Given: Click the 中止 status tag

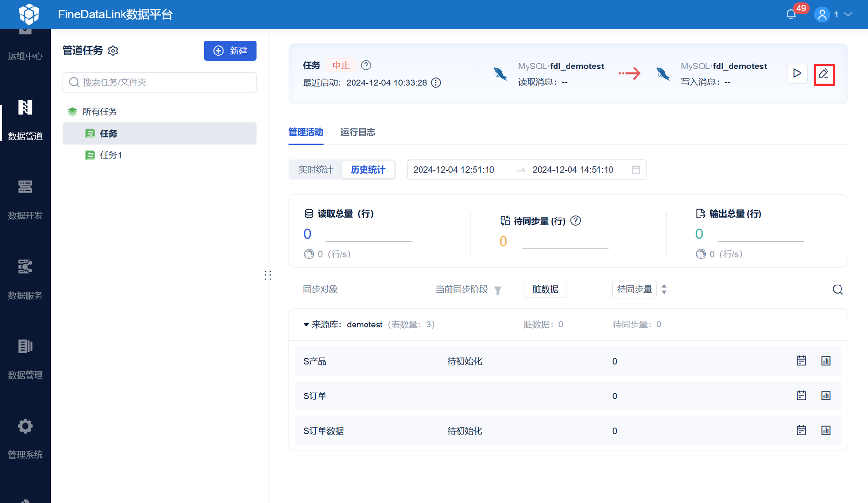Looking at the screenshot, I should (341, 65).
